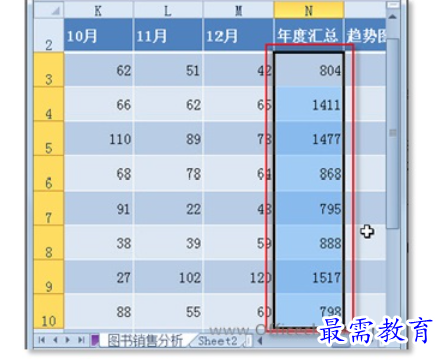
Task: Select column N header
Action: (309, 10)
